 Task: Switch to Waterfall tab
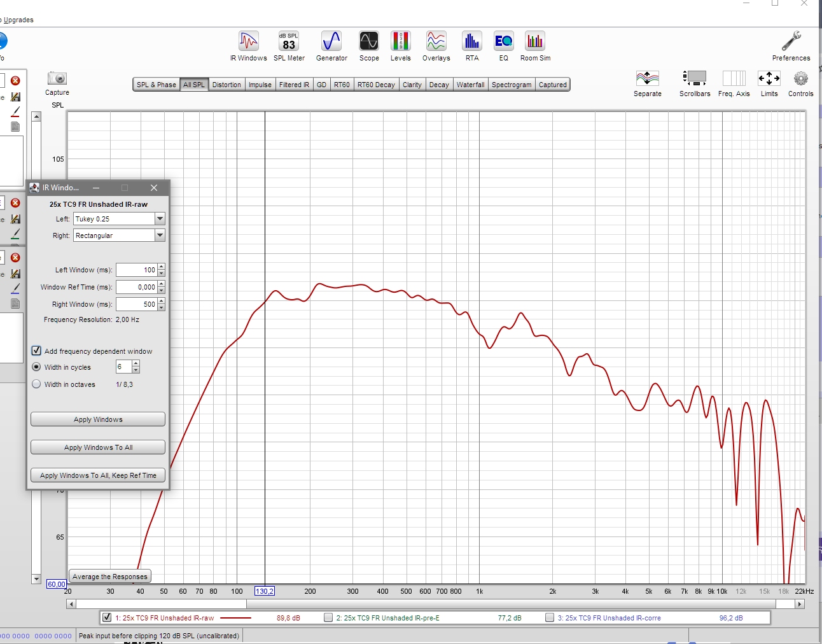470,85
